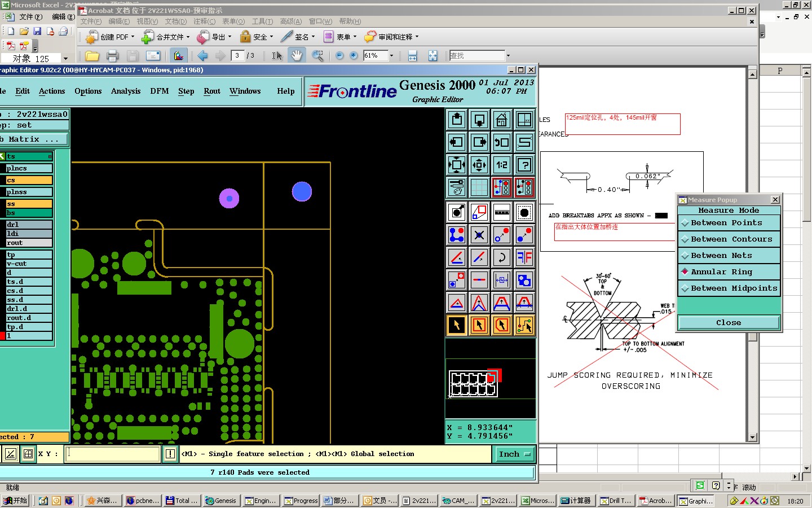Image resolution: width=812 pixels, height=508 pixels.
Task: Click the Home view icon in Genesis toolbar
Action: 502,120
